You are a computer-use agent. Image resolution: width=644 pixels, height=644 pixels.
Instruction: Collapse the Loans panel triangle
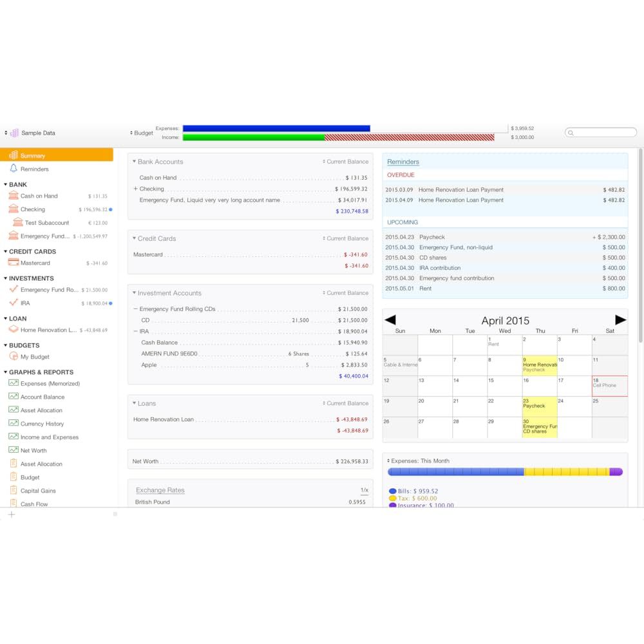(x=135, y=403)
